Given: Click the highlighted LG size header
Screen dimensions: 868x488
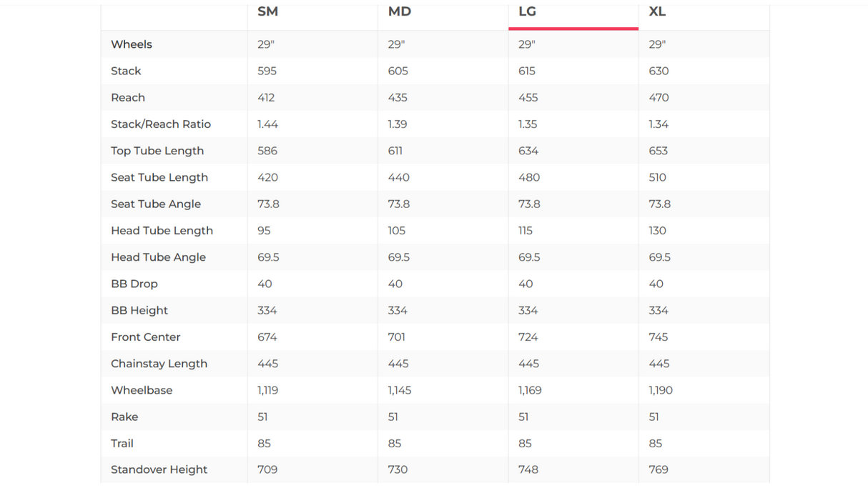Looking at the screenshot, I should tap(527, 11).
